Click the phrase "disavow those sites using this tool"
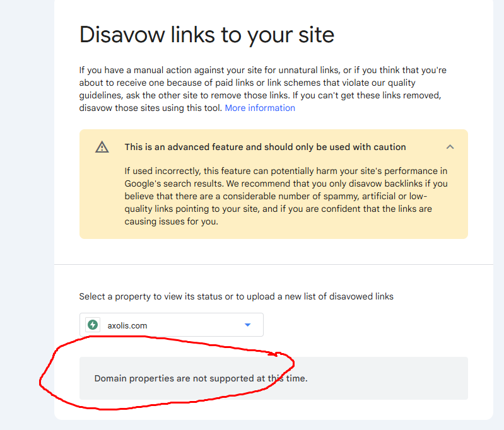The height and width of the screenshot is (430, 504). (151, 108)
